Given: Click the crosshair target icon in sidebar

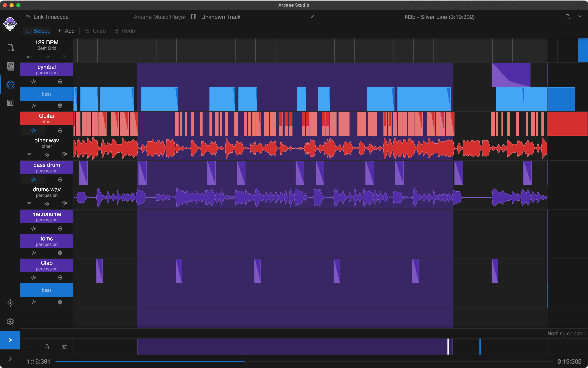Looking at the screenshot, I should (x=10, y=303).
